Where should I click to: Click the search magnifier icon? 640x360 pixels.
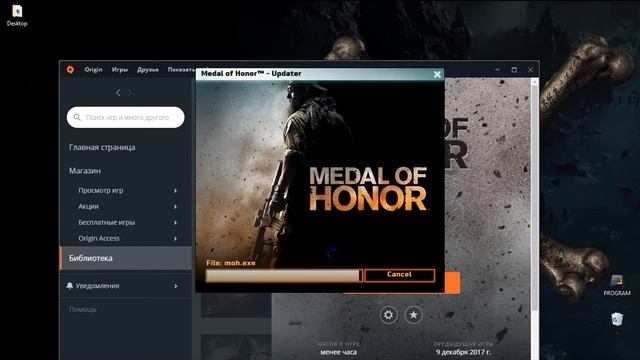point(77,117)
